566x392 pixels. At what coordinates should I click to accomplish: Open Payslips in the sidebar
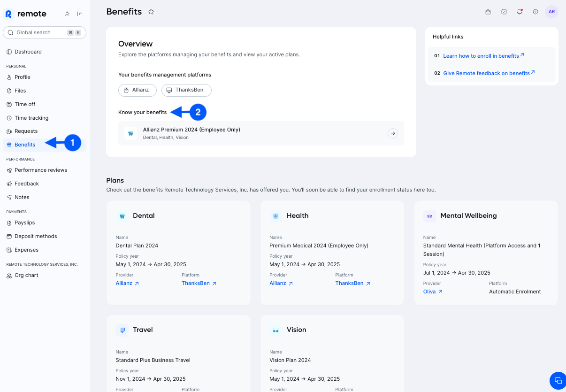(x=45, y=223)
